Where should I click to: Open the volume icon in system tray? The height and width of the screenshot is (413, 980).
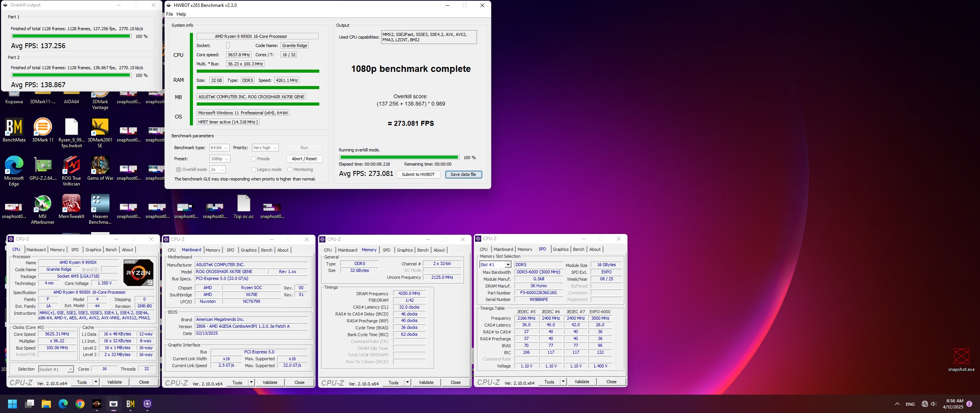click(x=933, y=404)
